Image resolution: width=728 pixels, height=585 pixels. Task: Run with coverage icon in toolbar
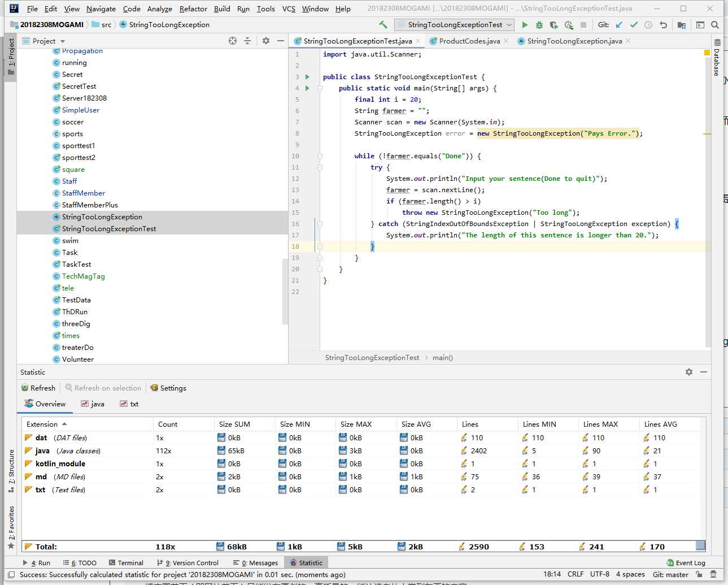[554, 25]
